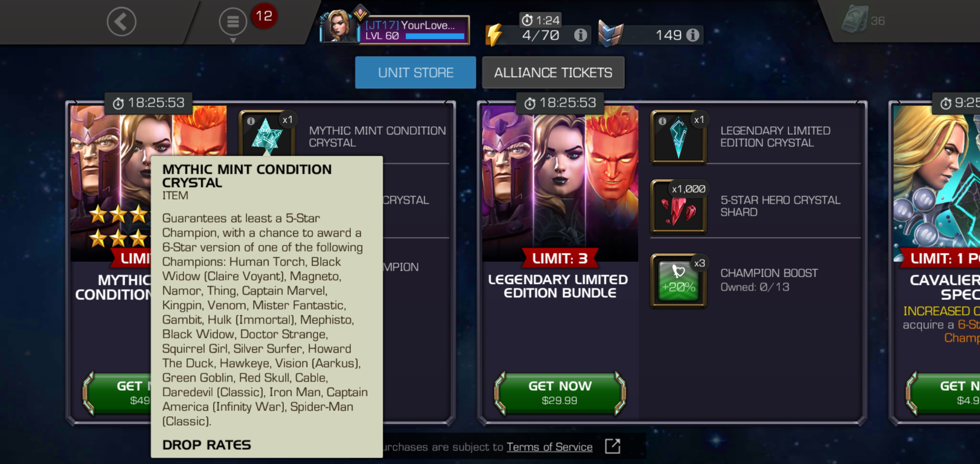Open the Terms of Service link
The width and height of the screenshot is (980, 464).
pyautogui.click(x=549, y=447)
